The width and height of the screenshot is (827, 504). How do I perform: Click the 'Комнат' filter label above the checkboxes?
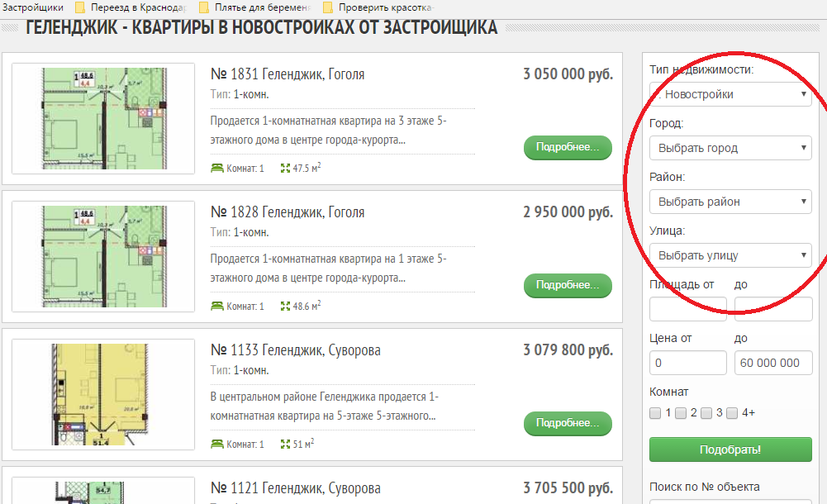668,392
